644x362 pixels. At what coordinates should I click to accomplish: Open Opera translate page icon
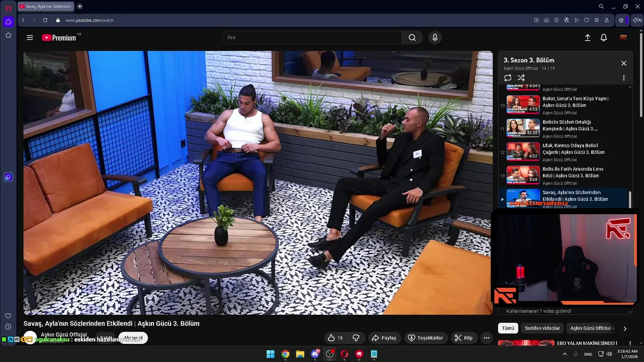click(567, 20)
